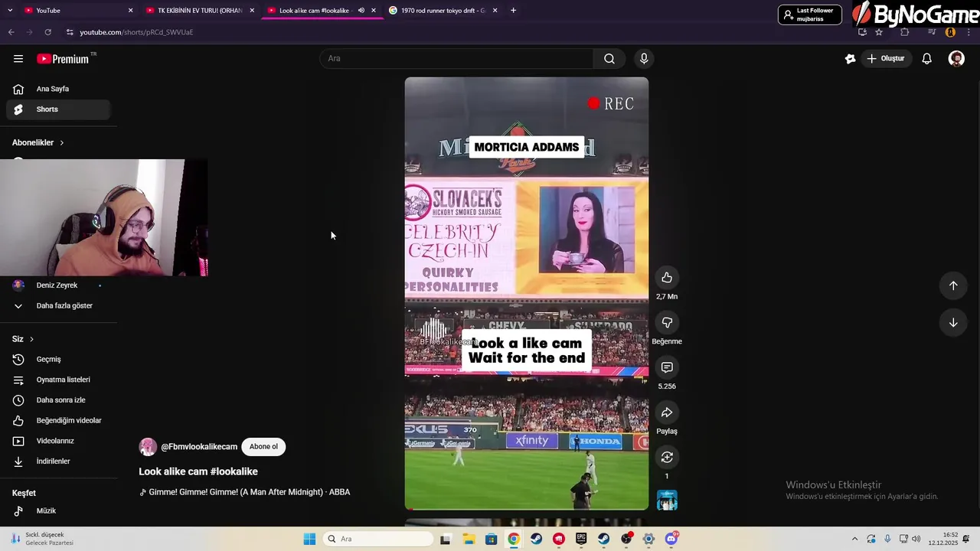
Task: Open Müzik under Keşfet
Action: point(60,511)
